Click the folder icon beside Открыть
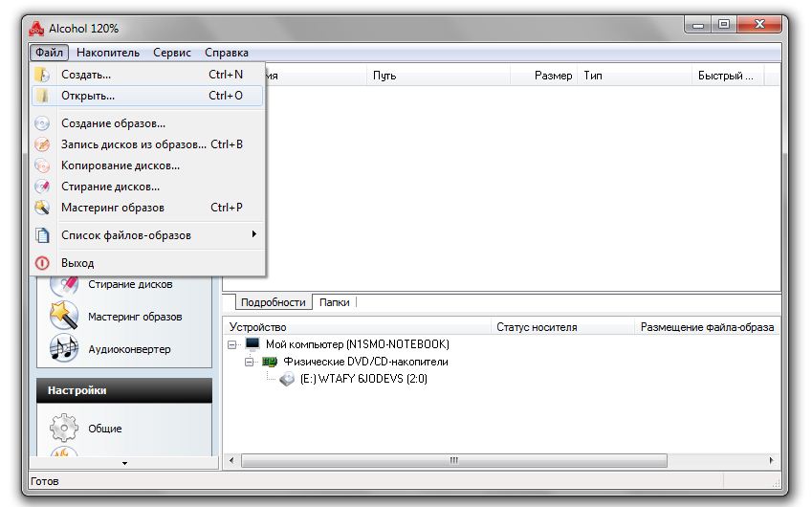 42,96
